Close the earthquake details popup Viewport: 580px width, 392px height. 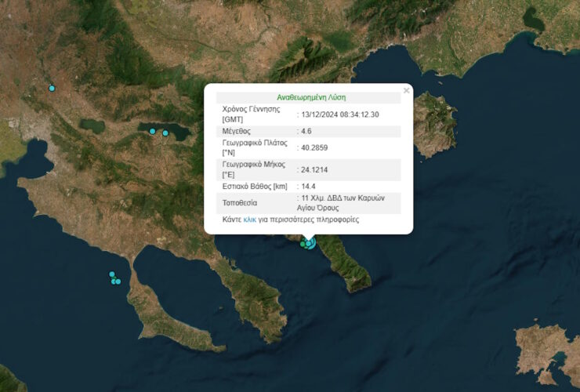pos(406,91)
